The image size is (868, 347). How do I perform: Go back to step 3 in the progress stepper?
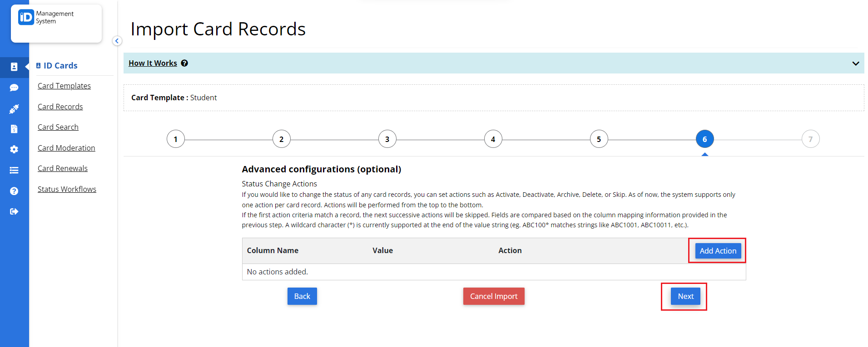[387, 139]
